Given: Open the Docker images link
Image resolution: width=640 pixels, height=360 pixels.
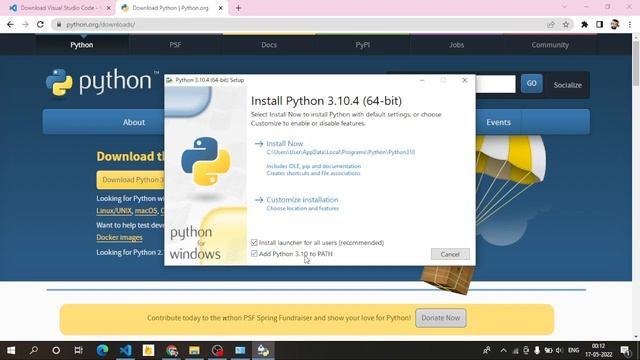Looking at the screenshot, I should tap(120, 237).
